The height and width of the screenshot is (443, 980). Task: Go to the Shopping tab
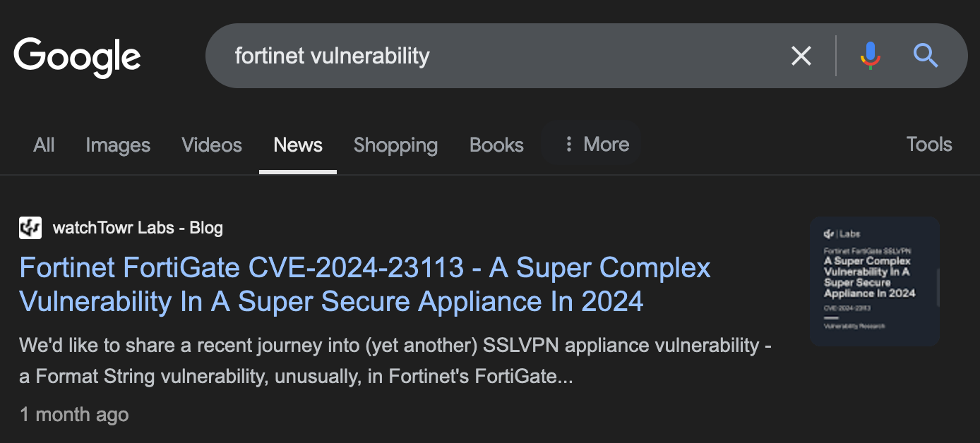395,145
